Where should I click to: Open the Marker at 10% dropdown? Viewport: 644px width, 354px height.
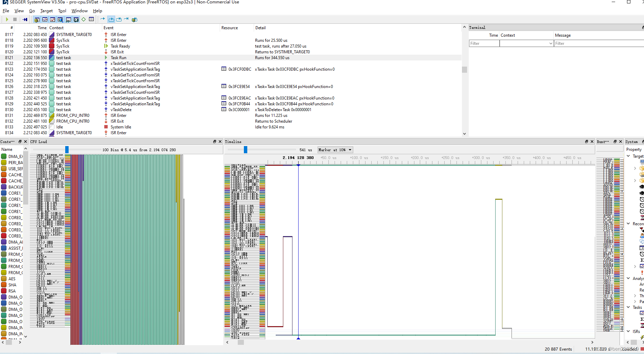pos(335,150)
